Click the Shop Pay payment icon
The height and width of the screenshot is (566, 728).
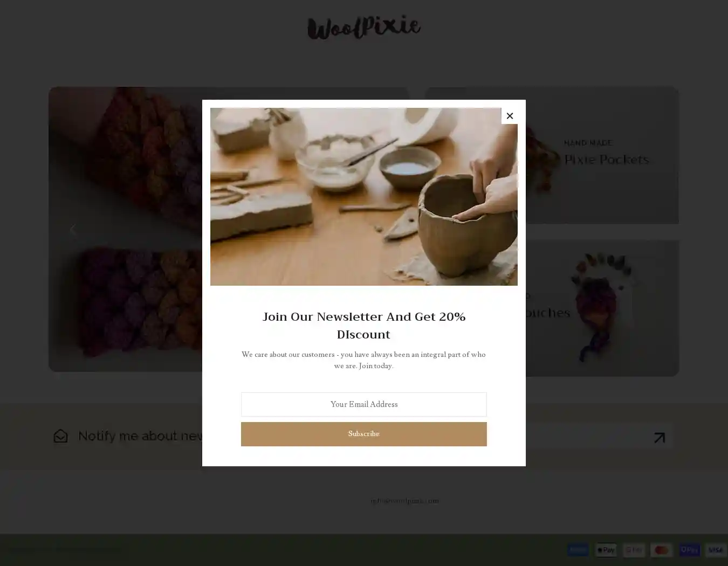(689, 550)
